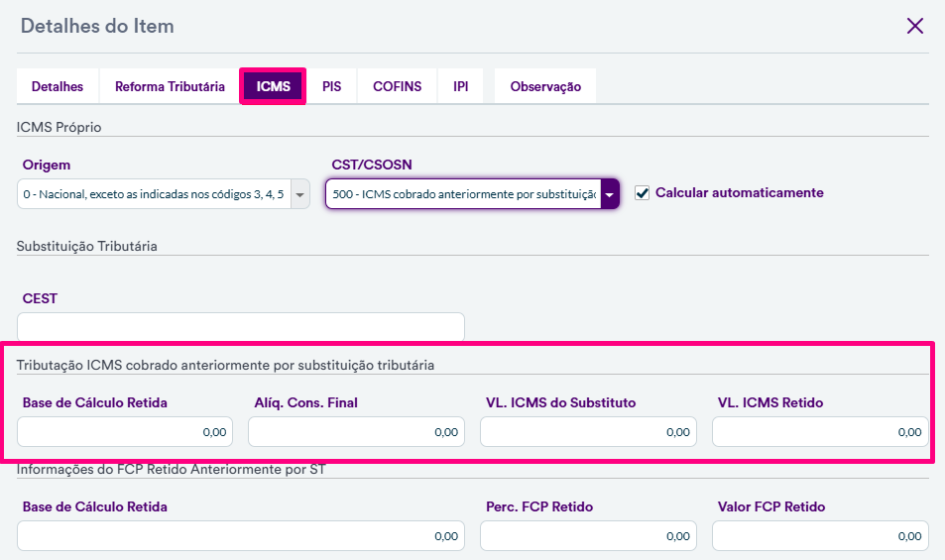This screenshot has width=945, height=560.
Task: Click the ICMS Base de Cálculo Retida field
Action: [125, 432]
